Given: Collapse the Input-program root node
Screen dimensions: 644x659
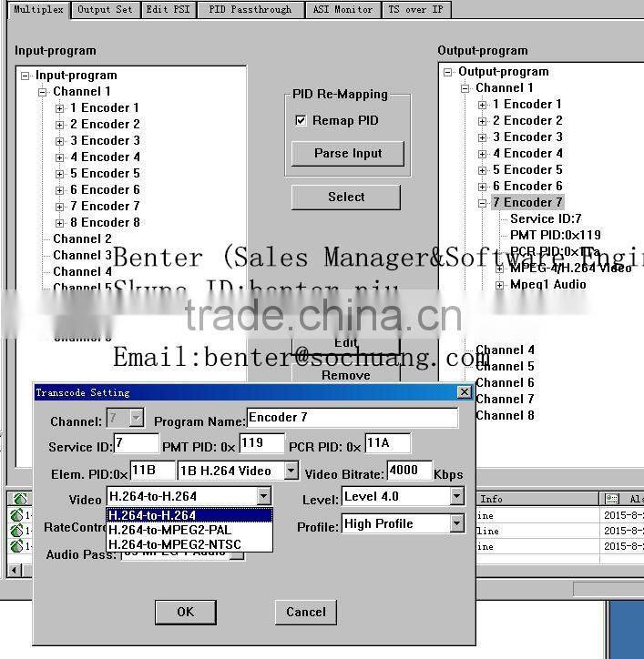Looking at the screenshot, I should [26, 76].
